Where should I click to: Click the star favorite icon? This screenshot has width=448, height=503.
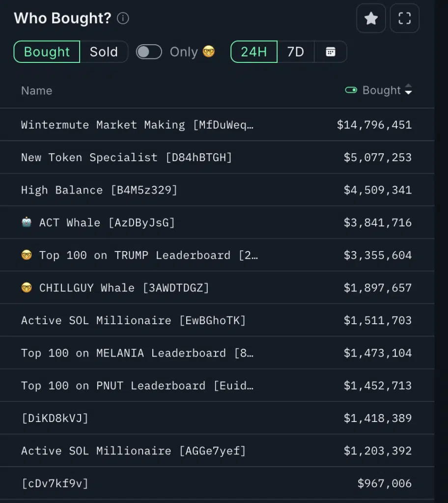click(x=371, y=19)
